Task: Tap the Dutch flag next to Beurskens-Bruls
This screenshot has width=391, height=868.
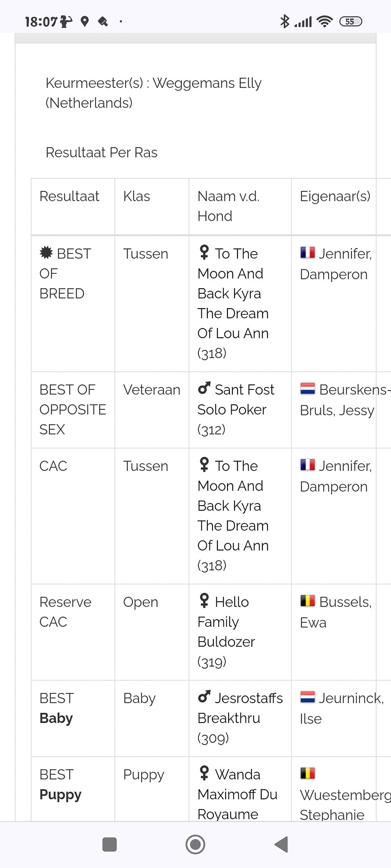Action: pyautogui.click(x=307, y=389)
